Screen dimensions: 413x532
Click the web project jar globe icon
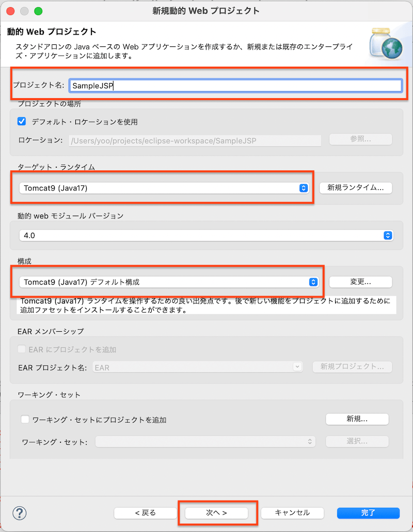tap(386, 44)
